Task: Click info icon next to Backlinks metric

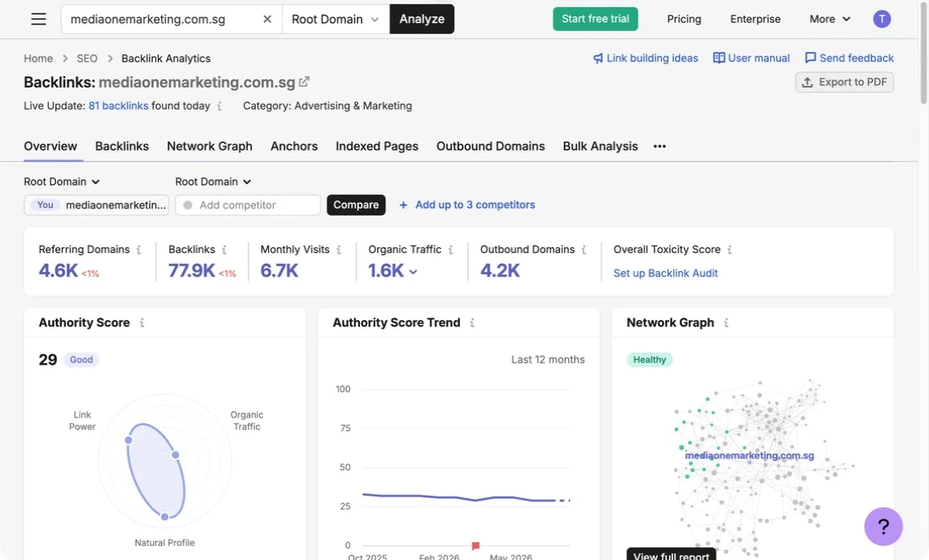Action: point(224,250)
